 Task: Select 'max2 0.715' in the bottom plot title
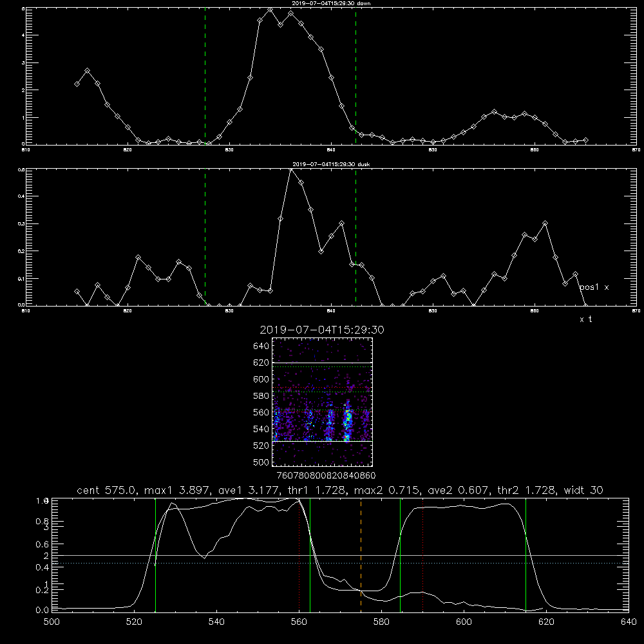click(386, 490)
